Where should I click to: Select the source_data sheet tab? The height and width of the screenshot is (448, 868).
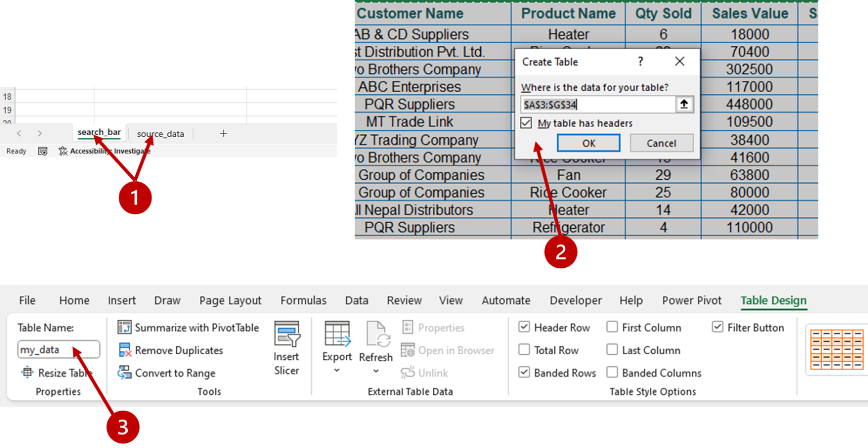tap(160, 133)
